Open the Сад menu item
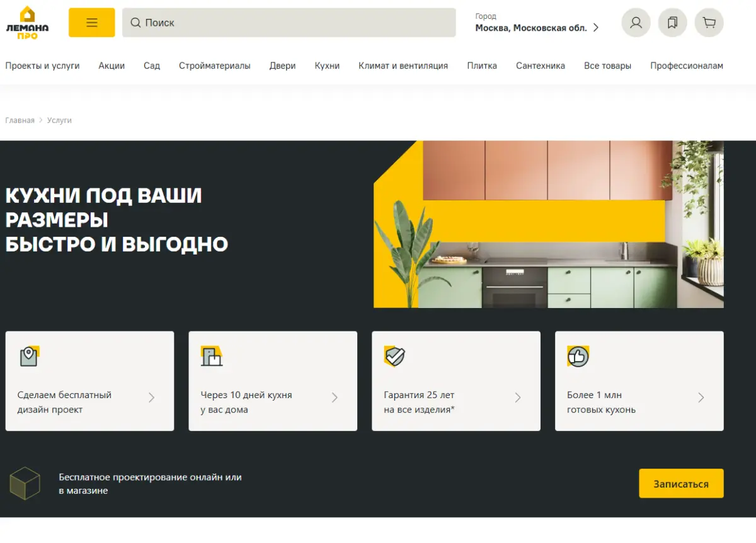 click(152, 66)
